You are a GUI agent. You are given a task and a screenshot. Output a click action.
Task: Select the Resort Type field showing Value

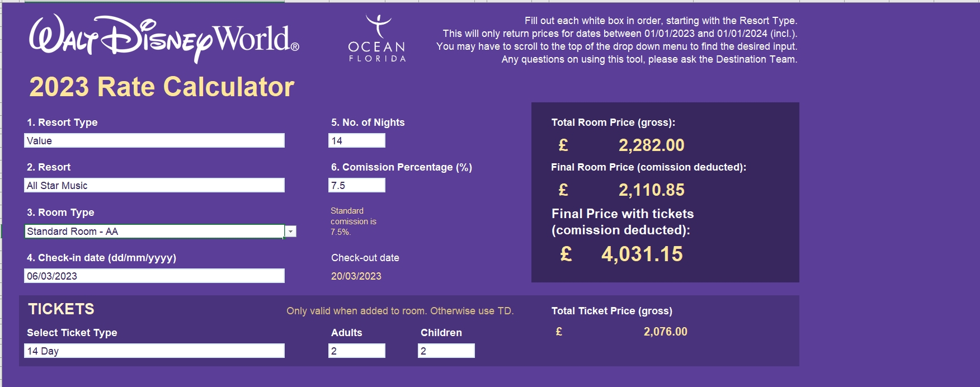coord(154,141)
